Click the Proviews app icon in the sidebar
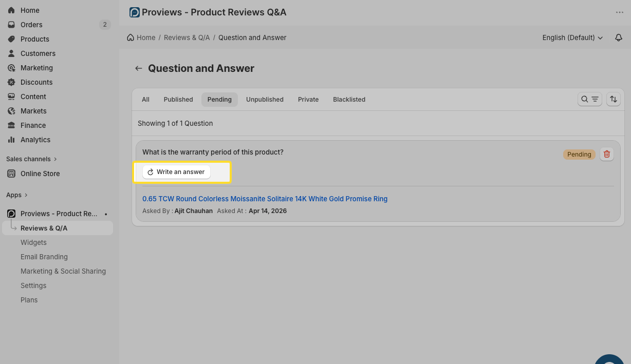The width and height of the screenshot is (631, 364). [11, 214]
